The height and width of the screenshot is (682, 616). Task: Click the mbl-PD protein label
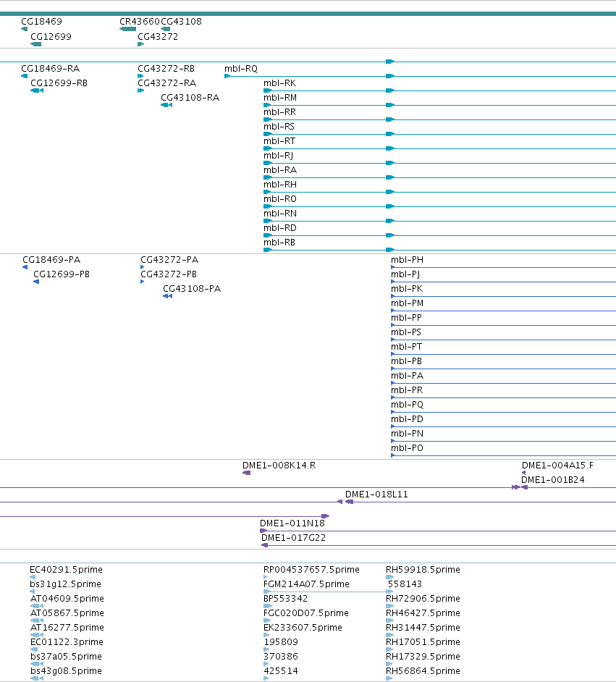[407, 419]
